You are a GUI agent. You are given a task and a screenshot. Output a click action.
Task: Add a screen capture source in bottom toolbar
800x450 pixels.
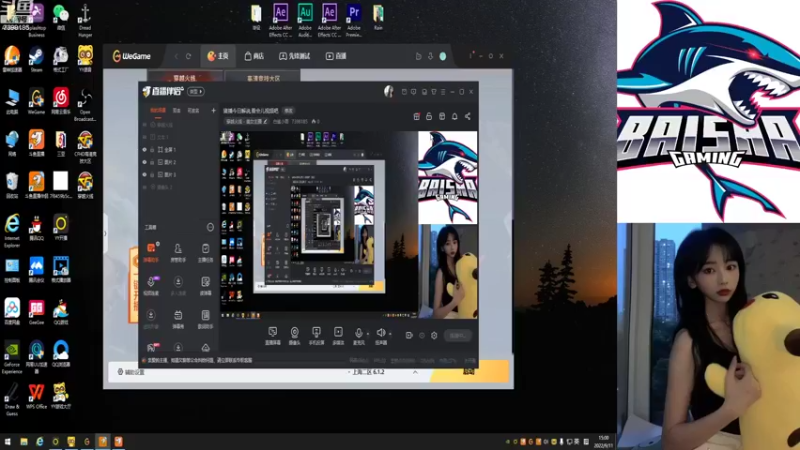[272, 335]
